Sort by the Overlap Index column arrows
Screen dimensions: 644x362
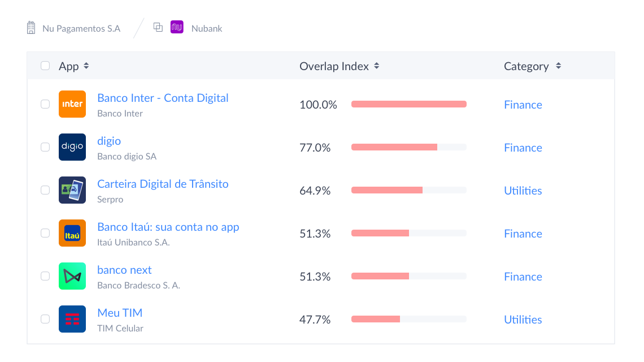[x=377, y=66]
